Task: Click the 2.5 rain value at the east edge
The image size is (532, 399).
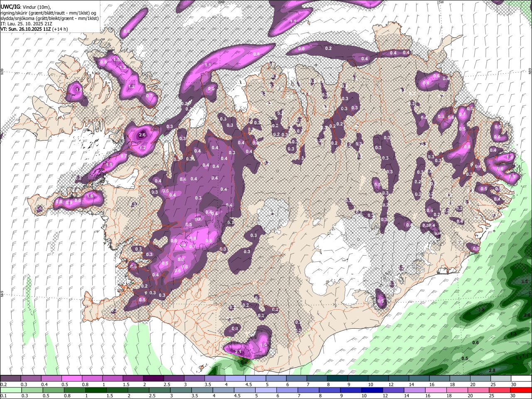Action: point(525,282)
